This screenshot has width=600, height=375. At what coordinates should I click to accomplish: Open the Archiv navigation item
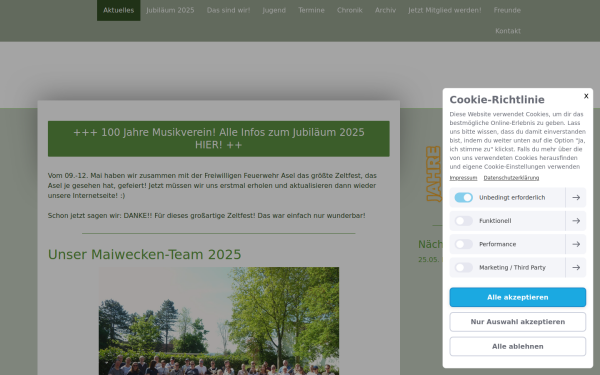click(385, 10)
